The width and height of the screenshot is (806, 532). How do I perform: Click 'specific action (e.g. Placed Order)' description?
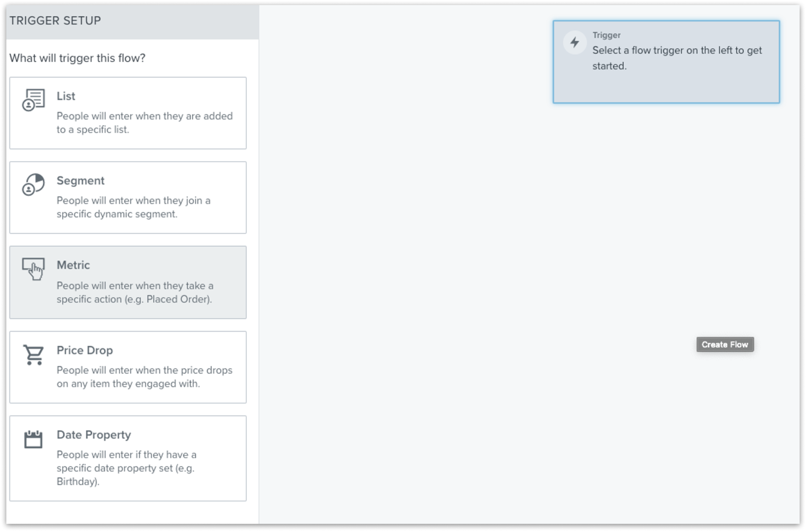click(x=134, y=299)
